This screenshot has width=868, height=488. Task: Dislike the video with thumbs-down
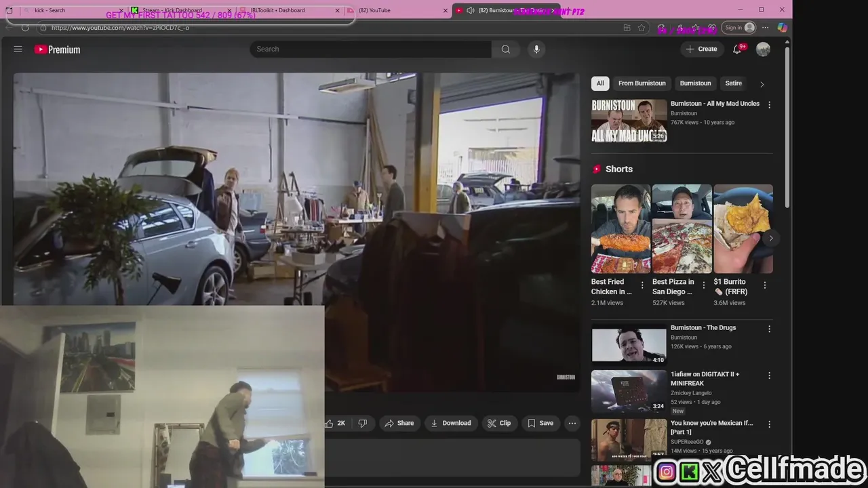pyautogui.click(x=363, y=423)
